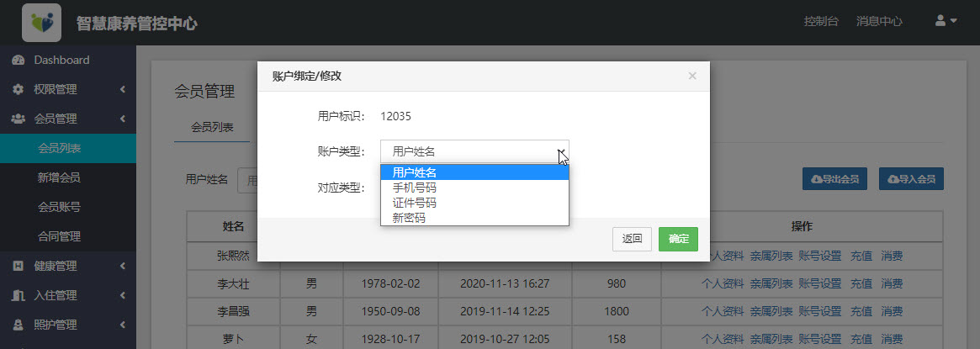Screen dimensions: 980x349
Task: Open 账号设置 for 张熙然
Action: [820, 256]
